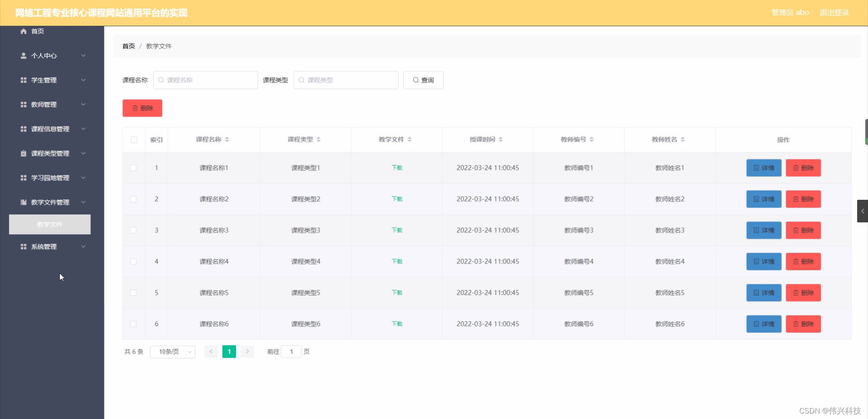The width and height of the screenshot is (868, 419).
Task: Click the 前往 page number input field
Action: point(292,352)
